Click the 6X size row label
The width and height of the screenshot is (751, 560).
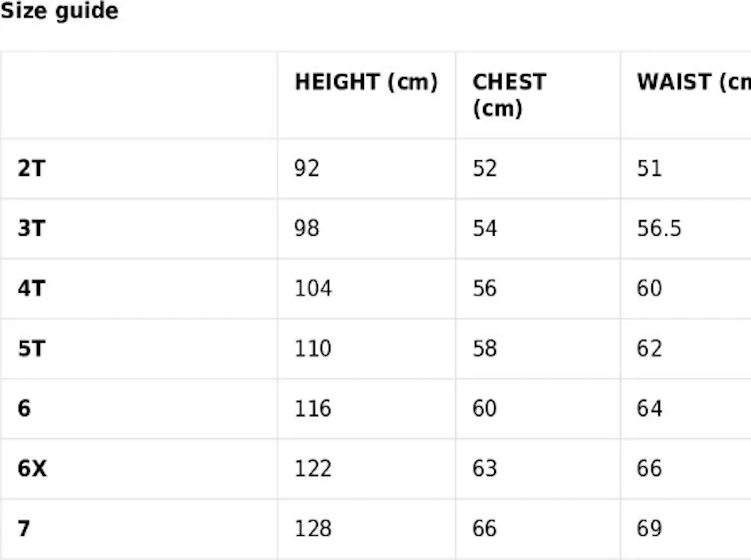coord(32,469)
